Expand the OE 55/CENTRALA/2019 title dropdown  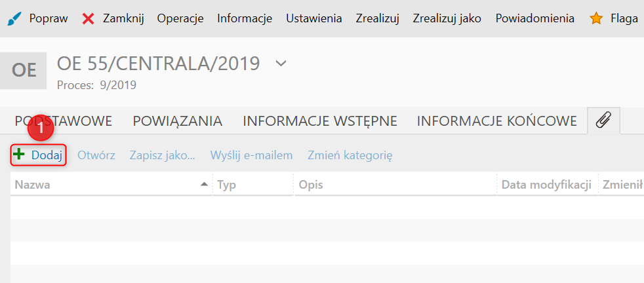click(x=281, y=64)
